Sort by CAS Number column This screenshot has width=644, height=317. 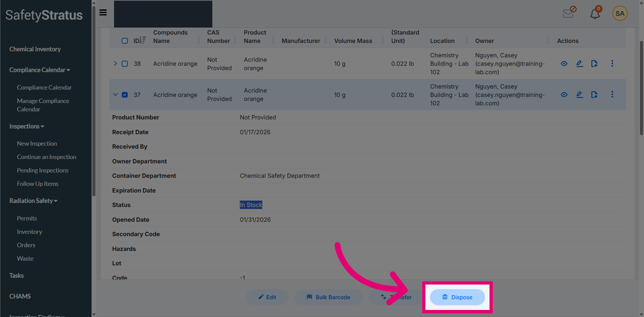[x=235, y=41]
